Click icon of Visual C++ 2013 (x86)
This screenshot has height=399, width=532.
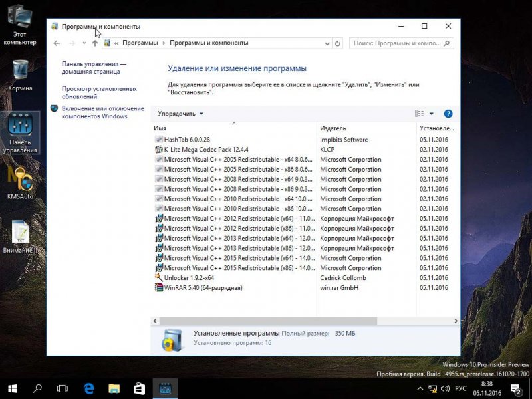159,248
